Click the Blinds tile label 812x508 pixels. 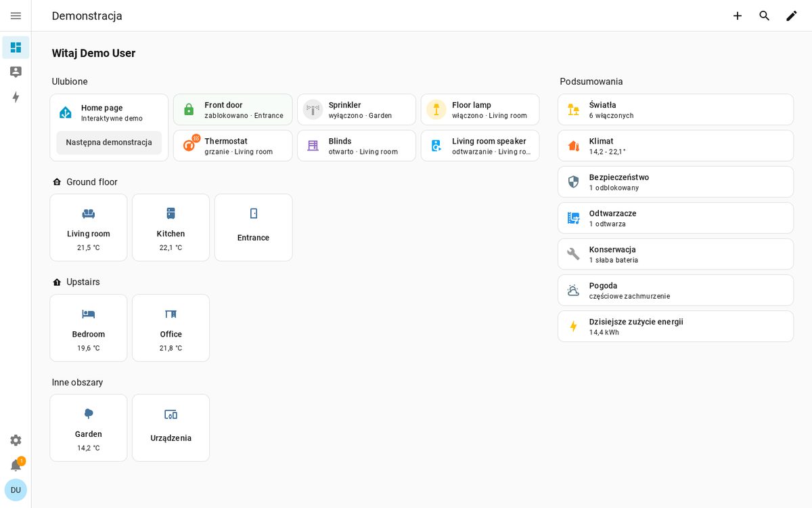click(x=340, y=141)
